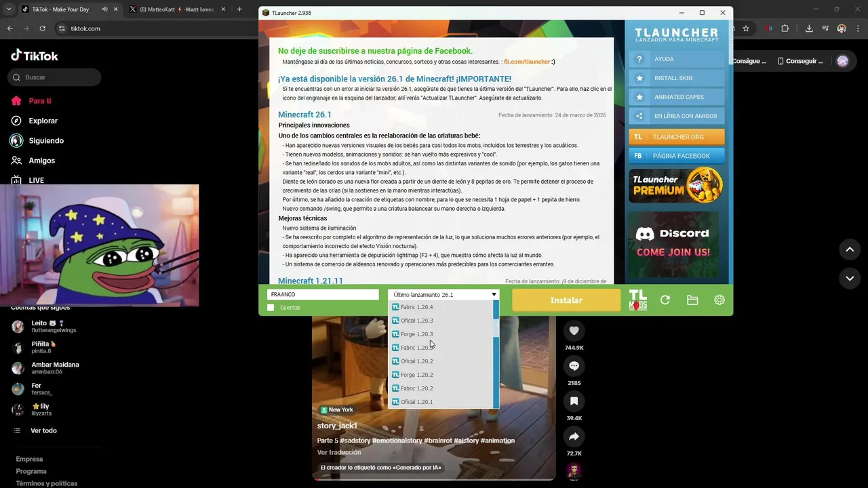Image resolution: width=868 pixels, height=488 pixels.
Task: Select Oficial 1.20.3 from version list
Action: (x=441, y=321)
